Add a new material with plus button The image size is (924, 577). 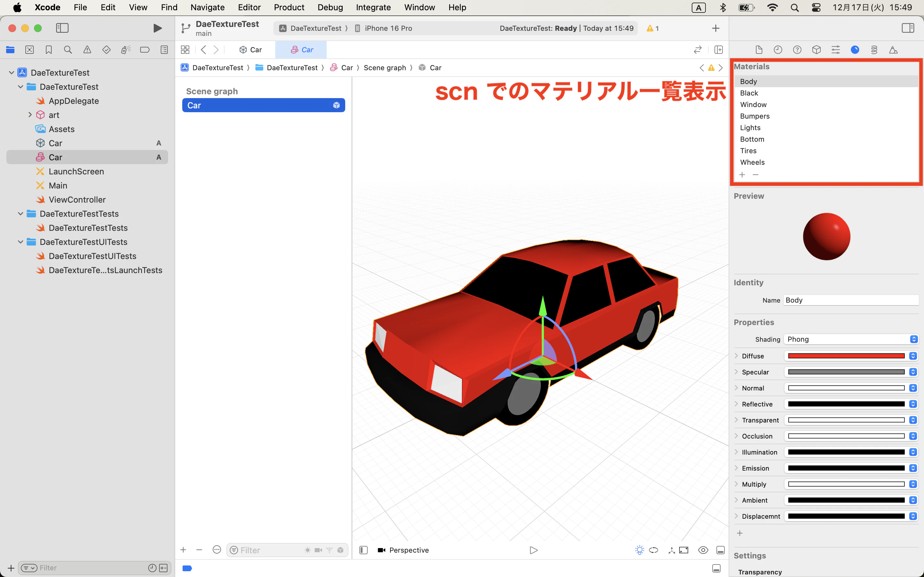pos(742,174)
